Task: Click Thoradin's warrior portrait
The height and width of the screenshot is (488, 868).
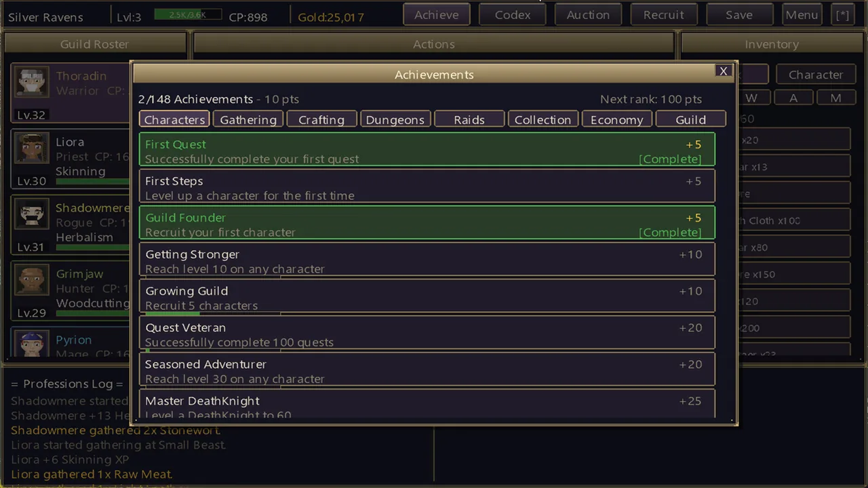Action: click(x=33, y=82)
